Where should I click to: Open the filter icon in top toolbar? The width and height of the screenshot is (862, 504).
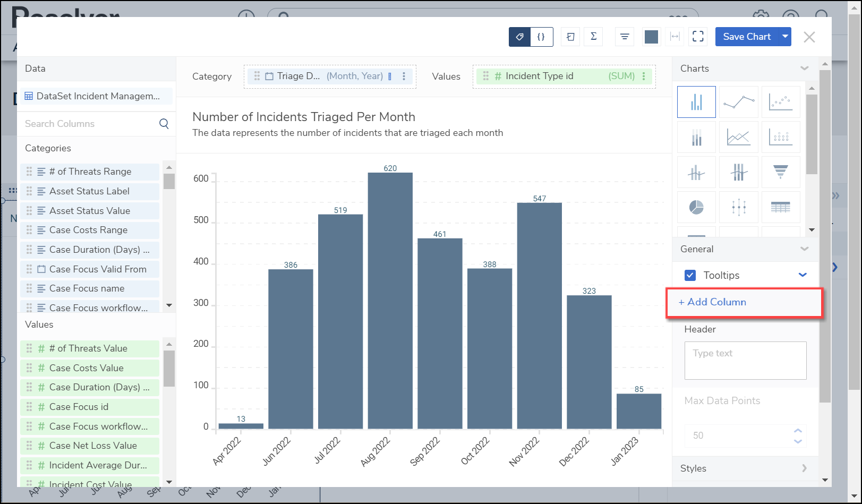[625, 37]
